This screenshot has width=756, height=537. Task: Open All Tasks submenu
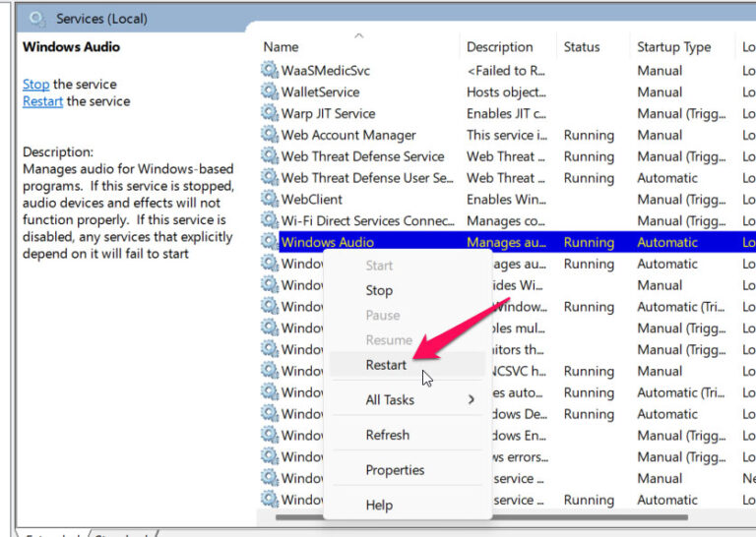pos(408,399)
